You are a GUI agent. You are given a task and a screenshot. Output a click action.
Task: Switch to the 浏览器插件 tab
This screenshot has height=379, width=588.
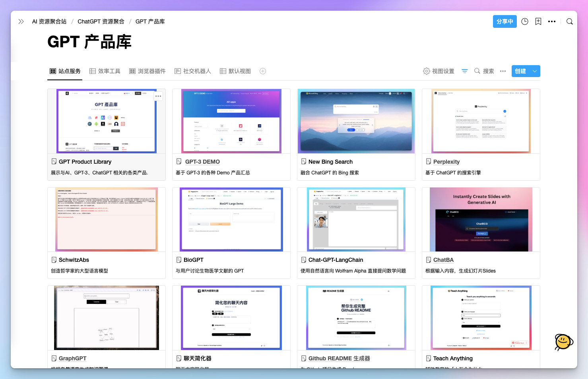(x=147, y=71)
